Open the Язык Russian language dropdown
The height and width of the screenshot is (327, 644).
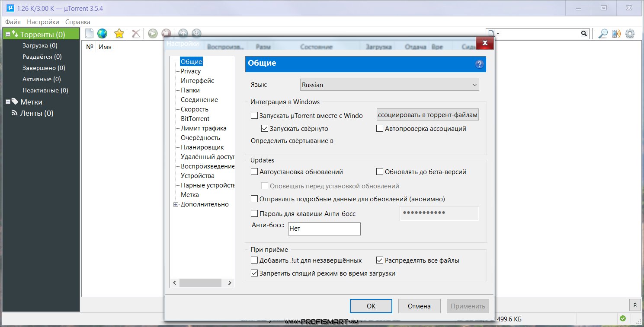point(390,85)
